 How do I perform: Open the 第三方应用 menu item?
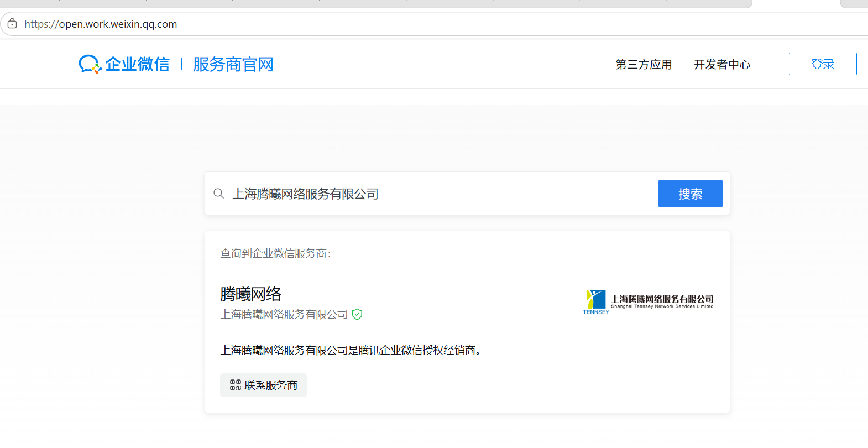click(x=644, y=65)
